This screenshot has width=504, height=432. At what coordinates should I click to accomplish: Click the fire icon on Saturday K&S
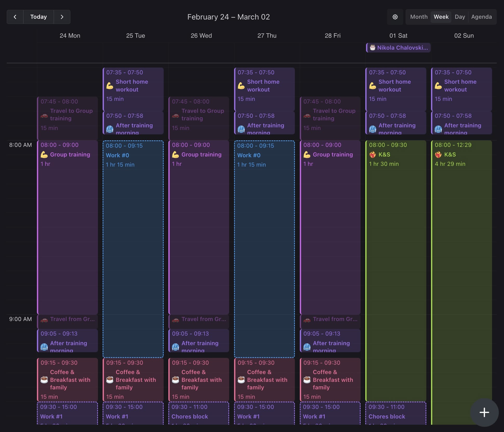(373, 155)
